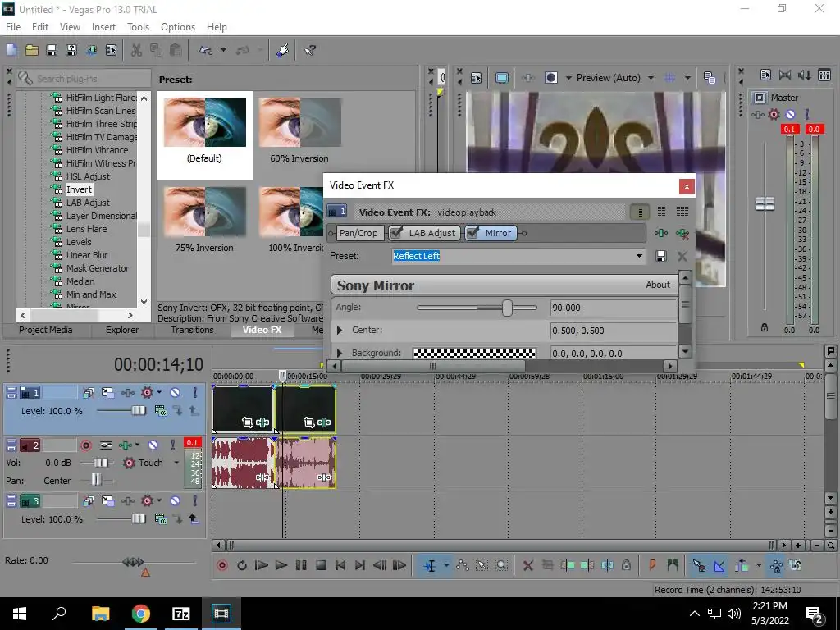The width and height of the screenshot is (840, 630).
Task: Click the Insert Region green flags icon
Action: pos(673,565)
